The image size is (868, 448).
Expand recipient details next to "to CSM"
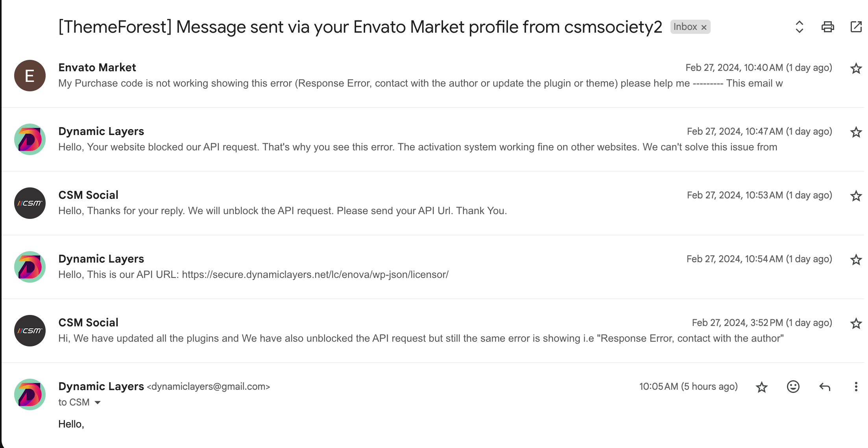(98, 402)
